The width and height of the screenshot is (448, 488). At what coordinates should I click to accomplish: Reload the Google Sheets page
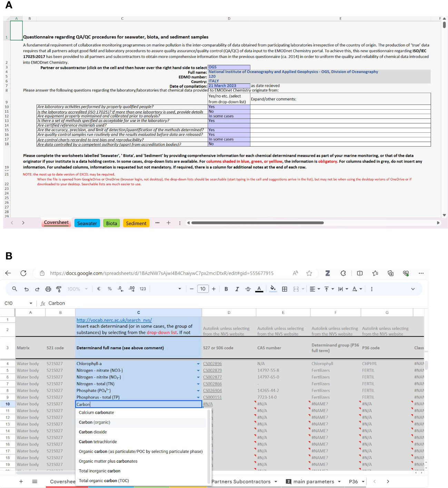23,273
